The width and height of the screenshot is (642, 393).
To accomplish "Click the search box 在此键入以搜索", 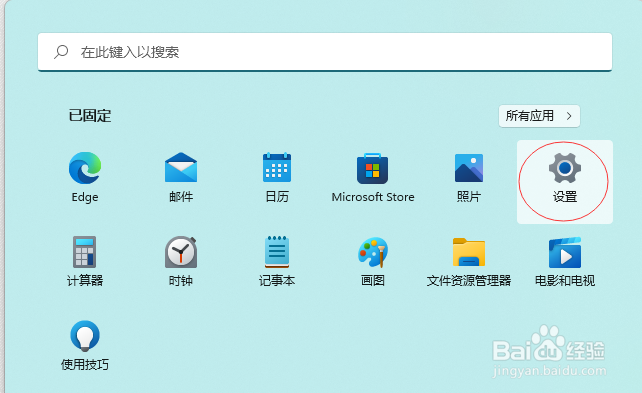I will pos(325,52).
